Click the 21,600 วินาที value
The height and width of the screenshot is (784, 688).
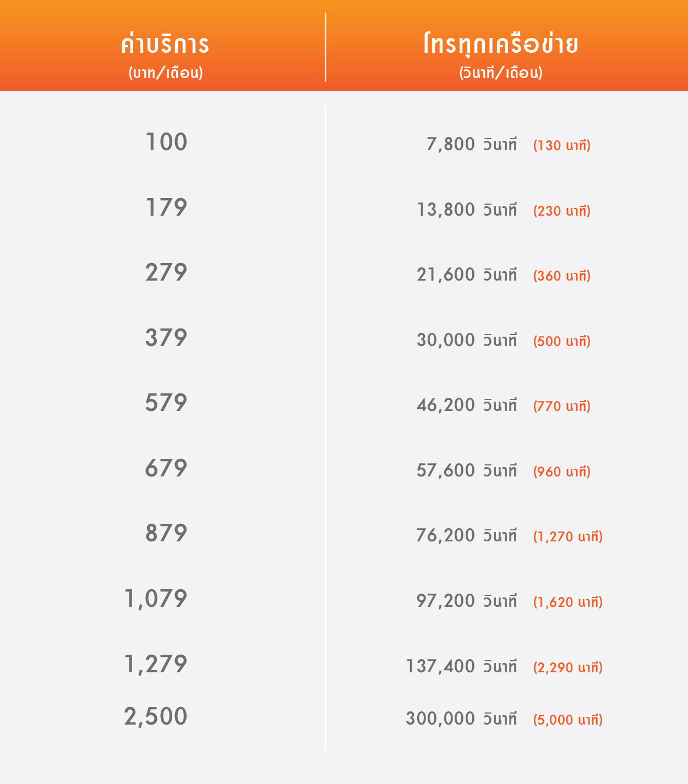pos(467,275)
